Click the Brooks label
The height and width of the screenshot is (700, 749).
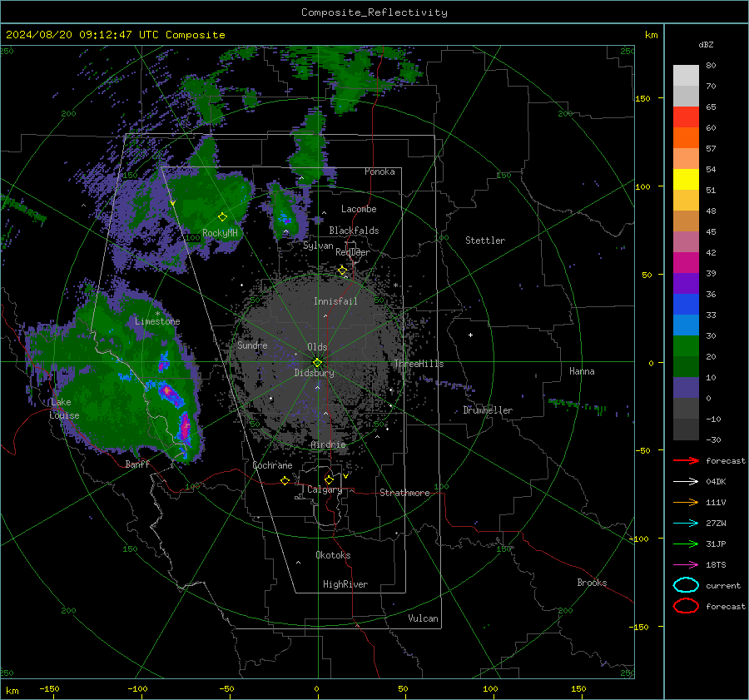592,583
